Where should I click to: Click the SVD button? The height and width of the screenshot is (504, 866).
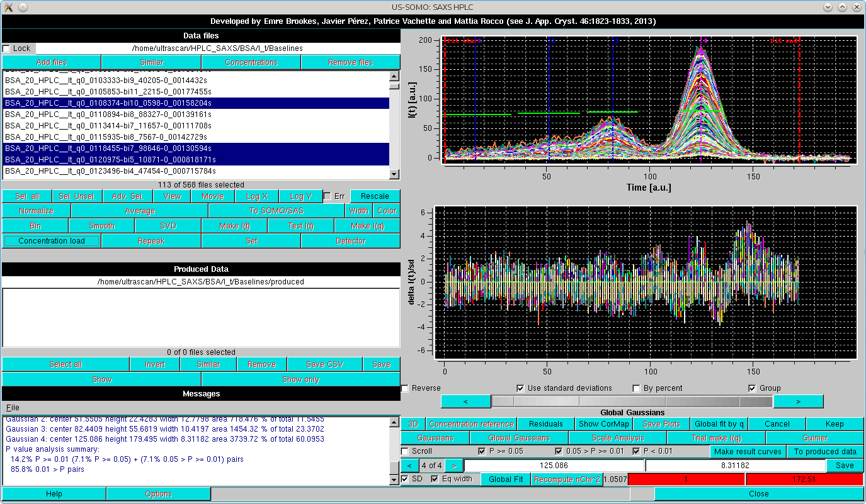tap(168, 226)
